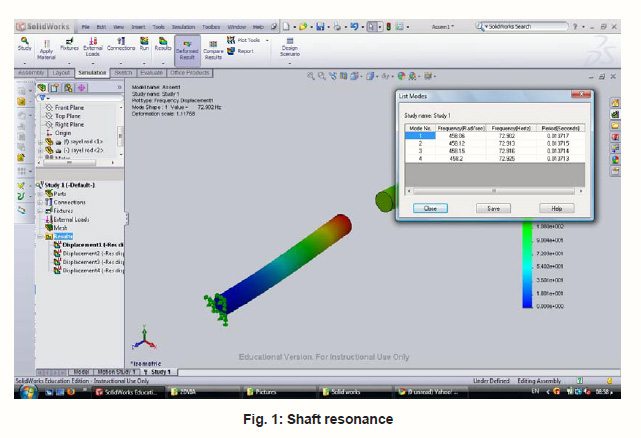This screenshot has width=641, height=438.
Task: Open the Fixtures tool in ribbon
Action: [69, 46]
